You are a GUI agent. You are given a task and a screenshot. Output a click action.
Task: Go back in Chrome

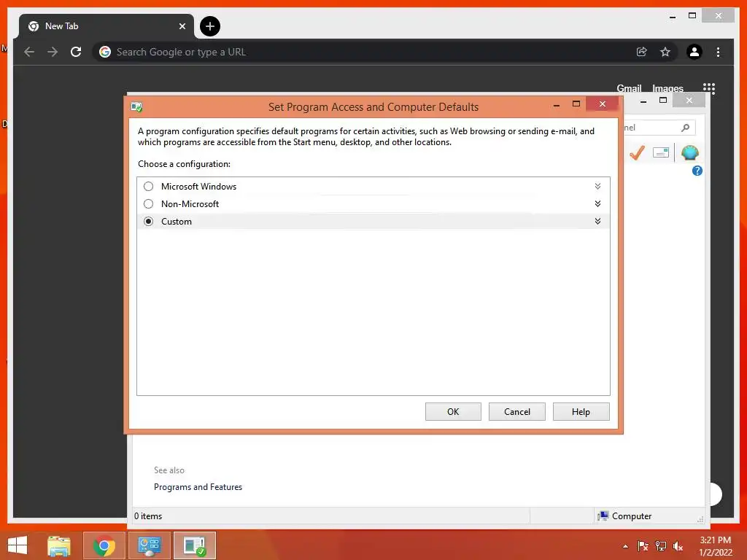[x=29, y=52]
